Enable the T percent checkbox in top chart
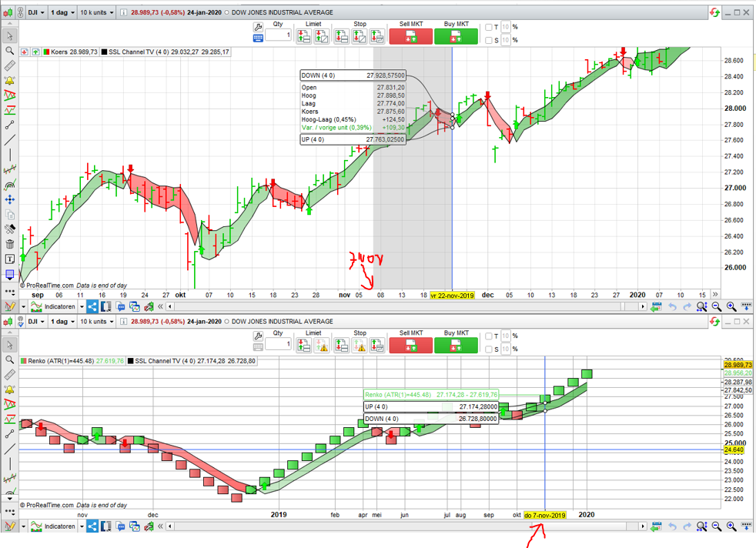 [x=488, y=28]
